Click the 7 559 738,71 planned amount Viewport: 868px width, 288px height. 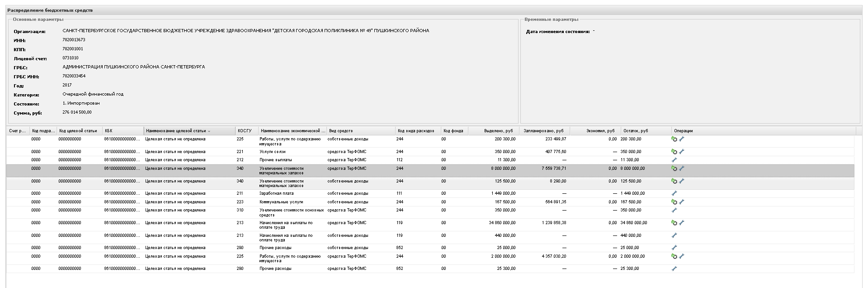click(x=554, y=168)
